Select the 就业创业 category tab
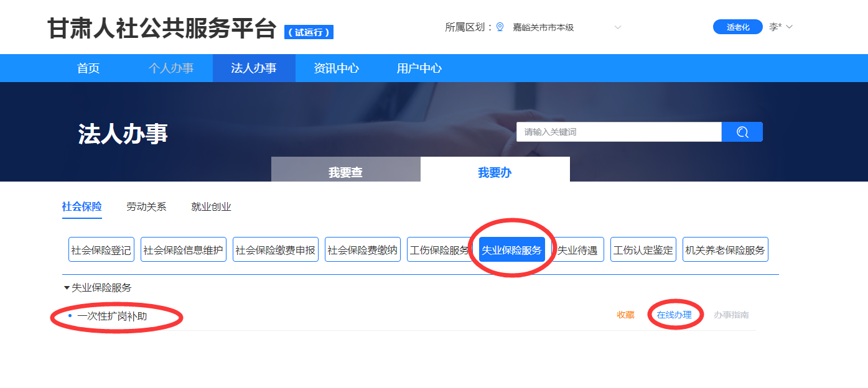Viewport: 868px width, 388px height. [x=211, y=207]
